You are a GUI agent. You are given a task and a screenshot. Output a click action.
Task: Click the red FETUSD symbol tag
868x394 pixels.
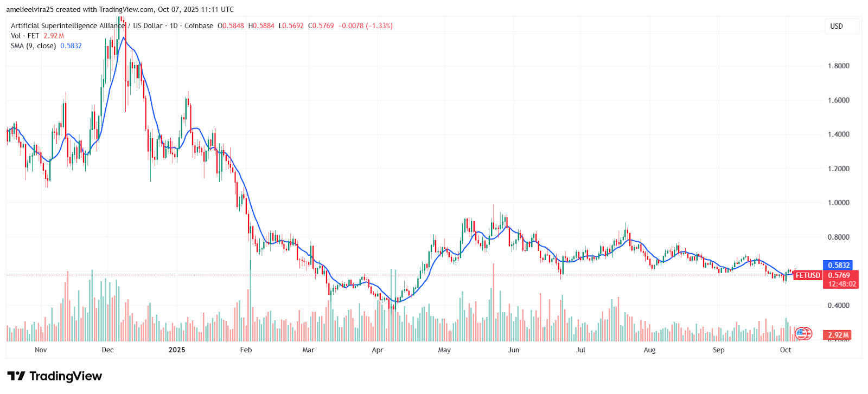pos(808,275)
